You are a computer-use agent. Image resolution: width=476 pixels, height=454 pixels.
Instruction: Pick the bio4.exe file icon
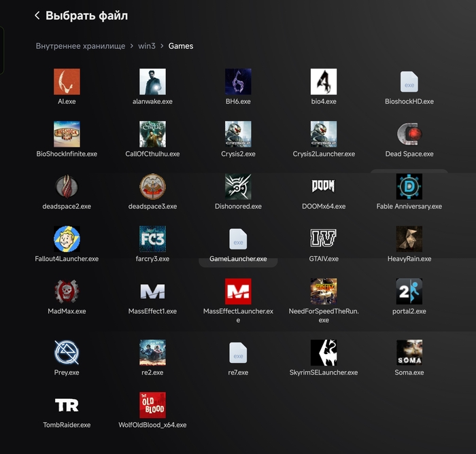click(x=324, y=82)
